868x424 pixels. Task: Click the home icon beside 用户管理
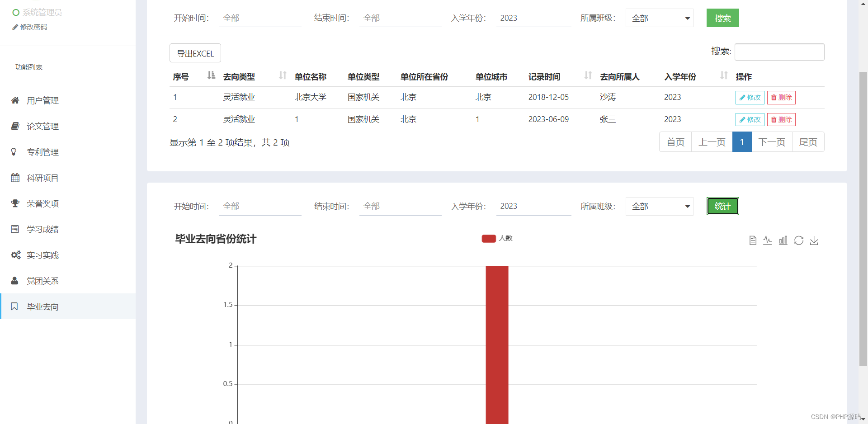(x=15, y=100)
